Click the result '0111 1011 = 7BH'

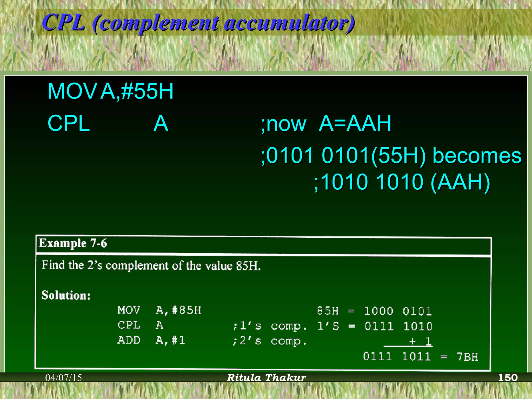click(x=421, y=356)
